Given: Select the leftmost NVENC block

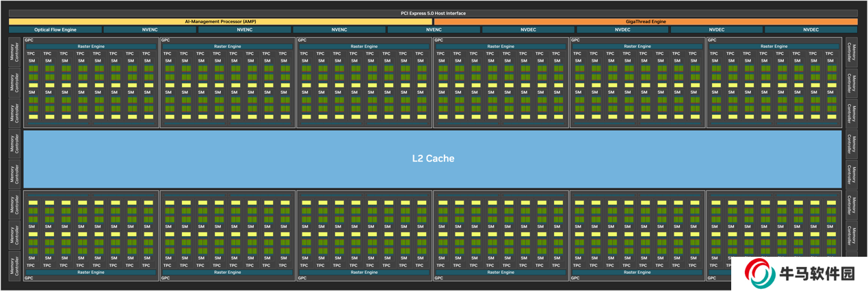Looking at the screenshot, I should pyautogui.click(x=150, y=29).
